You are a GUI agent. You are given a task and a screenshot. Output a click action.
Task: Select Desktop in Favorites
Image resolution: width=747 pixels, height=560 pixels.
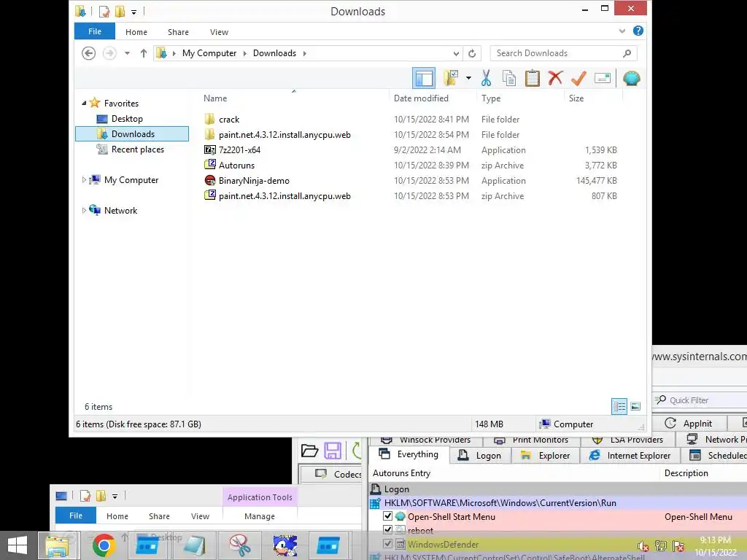pos(127,119)
